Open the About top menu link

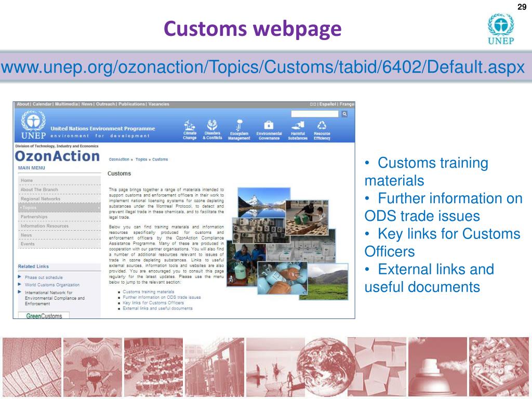[x=23, y=104]
